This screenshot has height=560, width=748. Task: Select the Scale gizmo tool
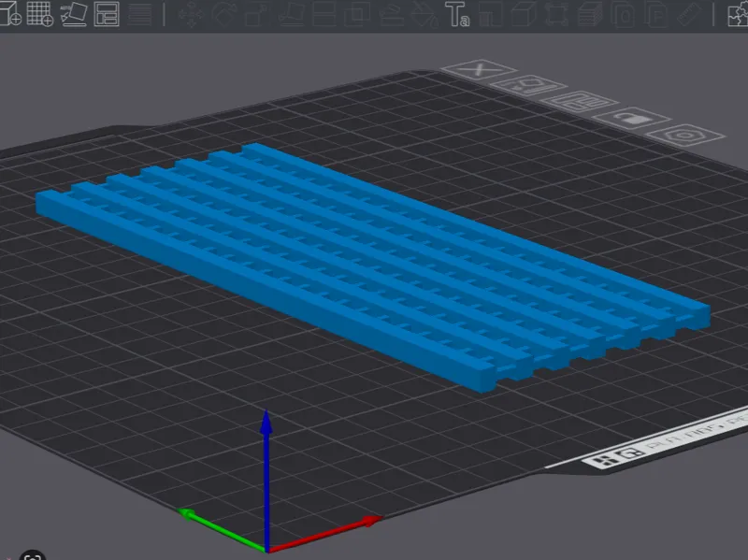[x=257, y=14]
